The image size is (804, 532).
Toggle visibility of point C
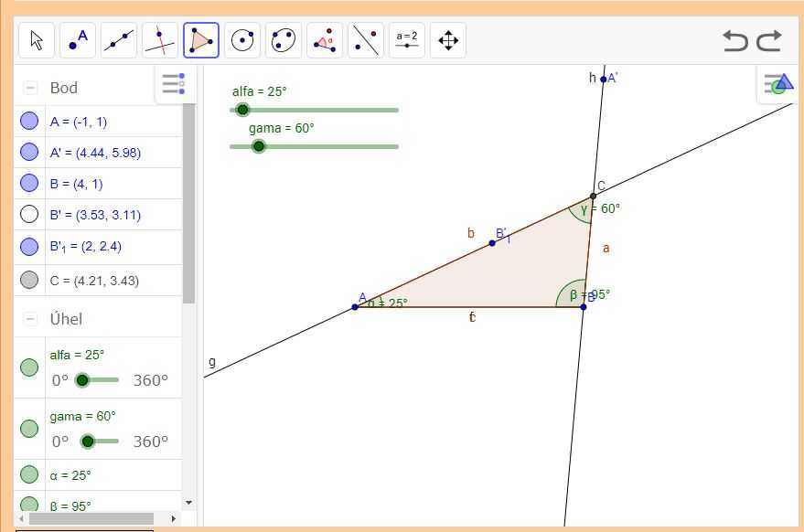29,280
